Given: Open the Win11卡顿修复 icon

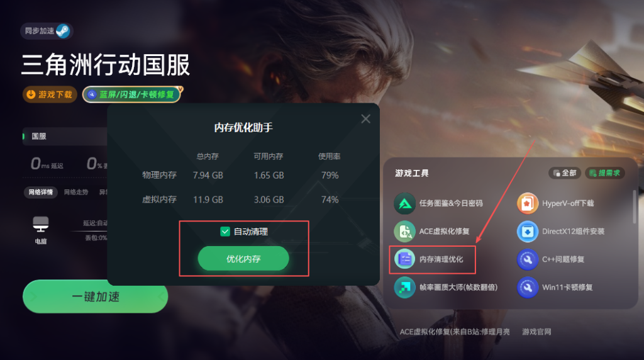Looking at the screenshot, I should click(528, 287).
